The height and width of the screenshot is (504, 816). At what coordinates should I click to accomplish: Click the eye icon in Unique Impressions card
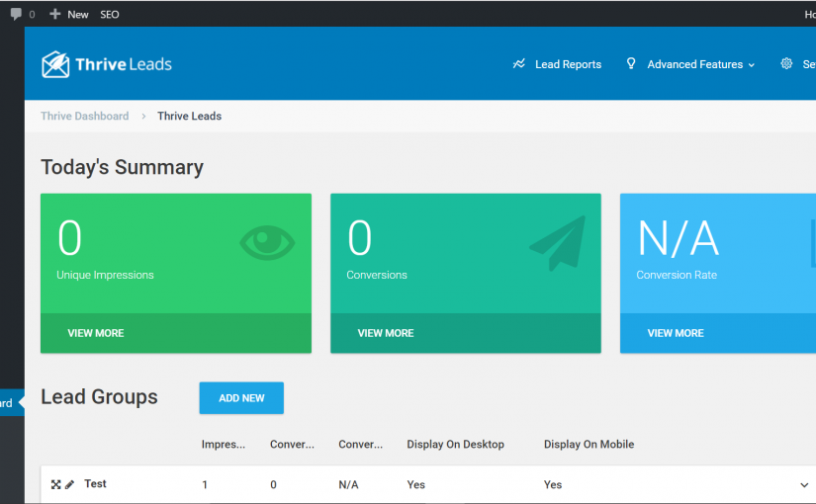(267, 242)
